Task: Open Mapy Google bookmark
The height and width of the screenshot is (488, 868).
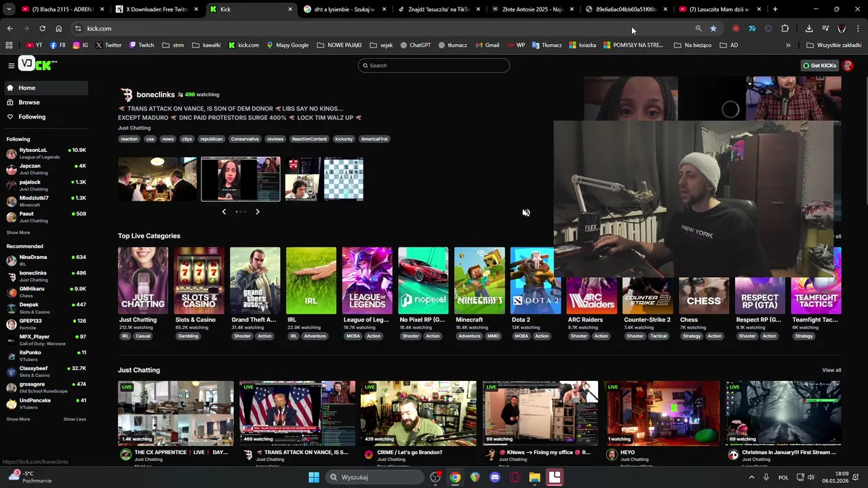Action: pos(288,45)
